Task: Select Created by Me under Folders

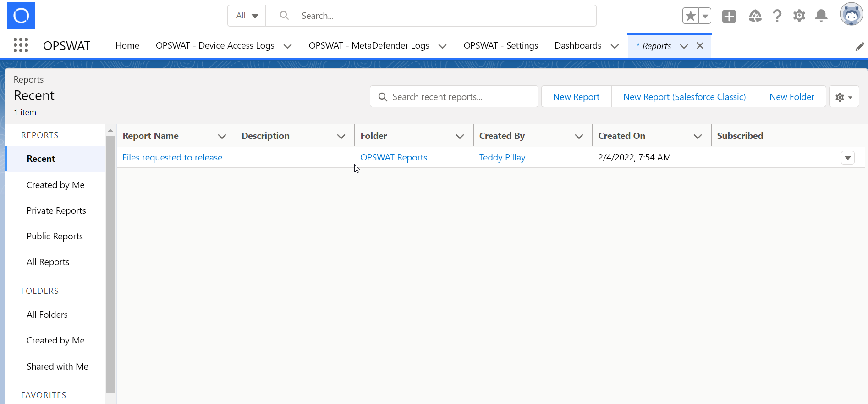Action: tap(55, 340)
